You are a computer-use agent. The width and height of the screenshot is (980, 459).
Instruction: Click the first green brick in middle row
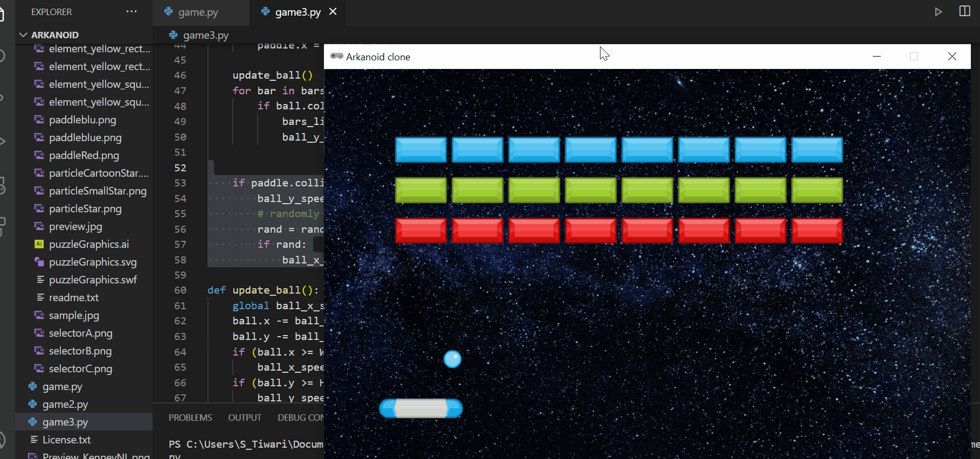click(x=421, y=190)
